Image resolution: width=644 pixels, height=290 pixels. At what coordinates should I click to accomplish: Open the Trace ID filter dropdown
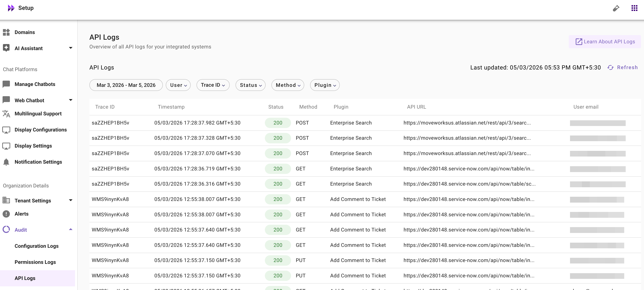(213, 85)
